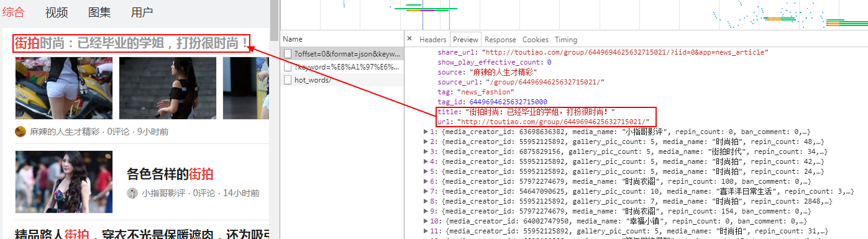Screen dimensions: 868x239
Task: Open author link 小指哥影评
Action: [163, 193]
